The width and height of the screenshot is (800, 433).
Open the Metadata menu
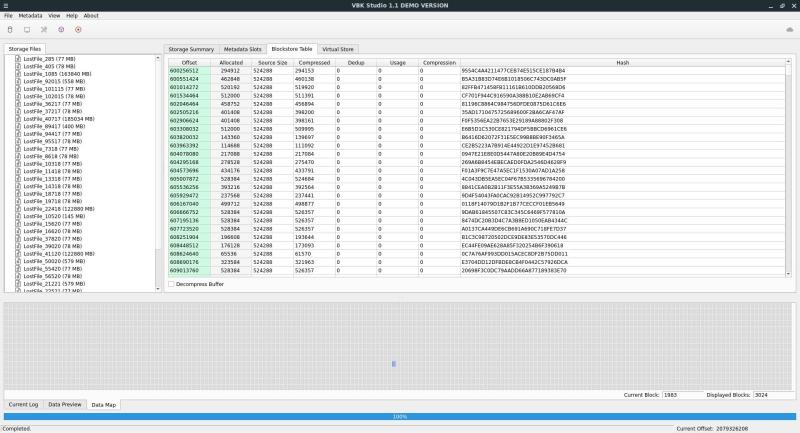click(x=30, y=16)
